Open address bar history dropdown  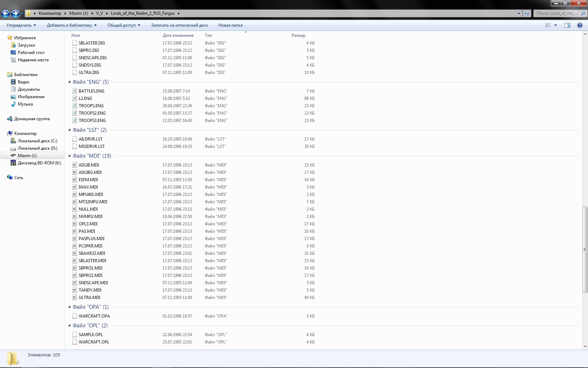click(x=519, y=13)
